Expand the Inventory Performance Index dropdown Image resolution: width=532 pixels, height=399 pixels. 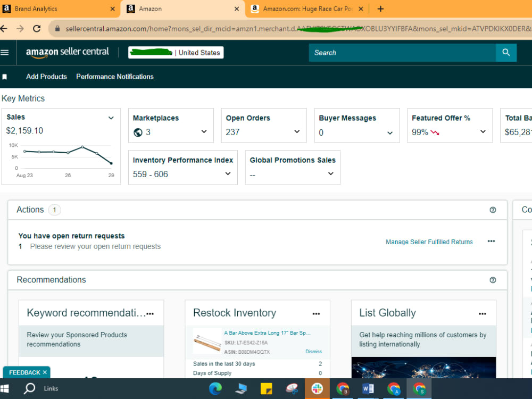click(228, 174)
